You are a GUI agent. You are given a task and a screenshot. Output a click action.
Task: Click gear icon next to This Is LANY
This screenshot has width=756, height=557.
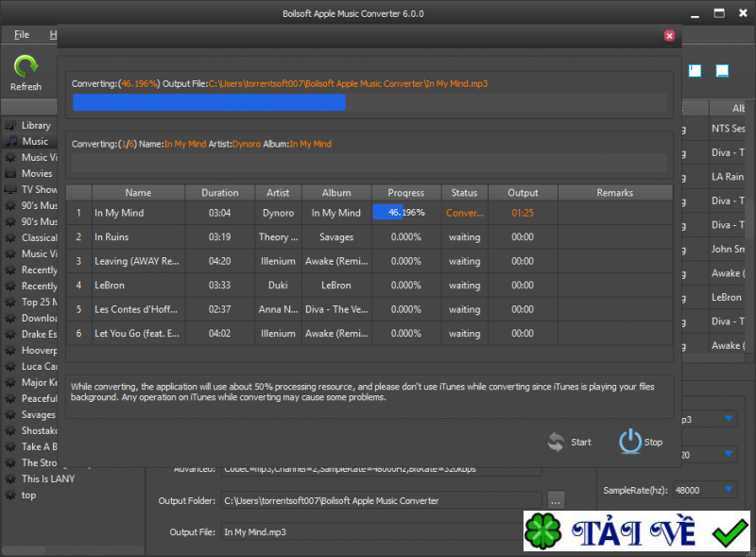pyautogui.click(x=10, y=479)
